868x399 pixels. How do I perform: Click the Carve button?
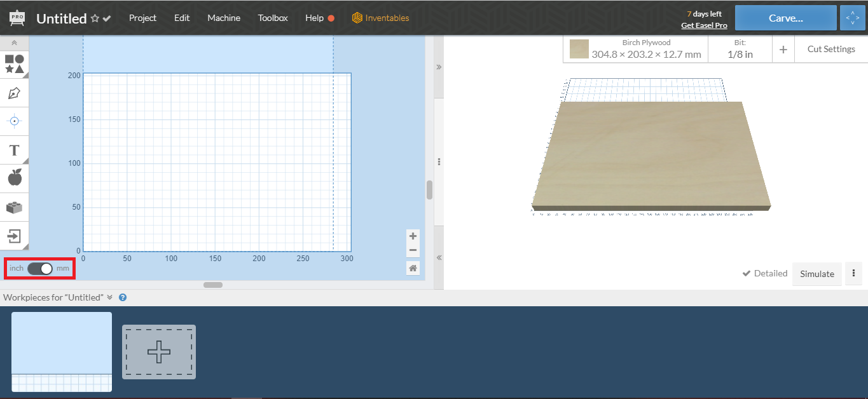click(x=785, y=18)
